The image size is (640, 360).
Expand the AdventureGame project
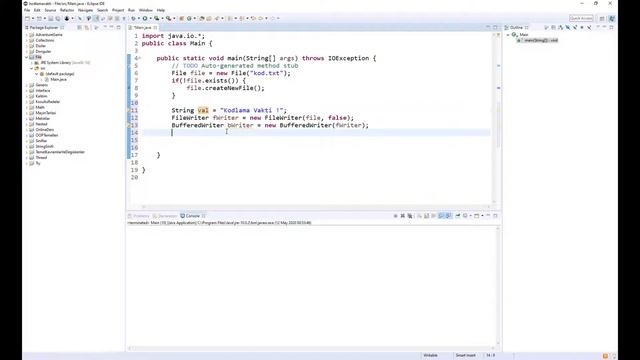click(27, 35)
